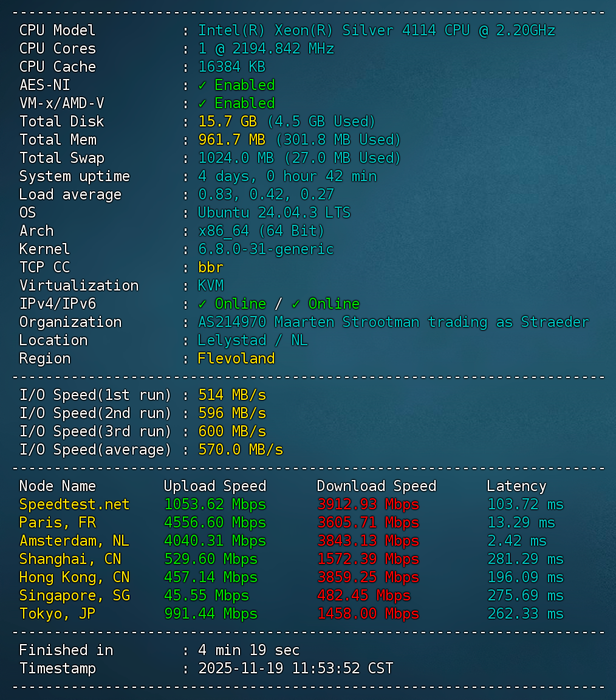Click the Ubuntu 24.04.3 LTS text
The image size is (616, 700).
[274, 213]
